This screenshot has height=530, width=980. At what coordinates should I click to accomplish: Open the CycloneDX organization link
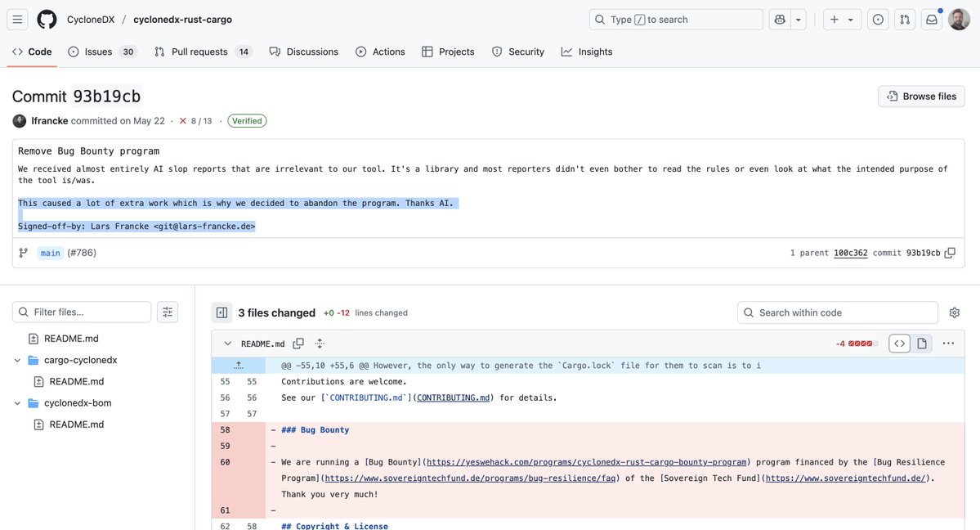(x=91, y=20)
